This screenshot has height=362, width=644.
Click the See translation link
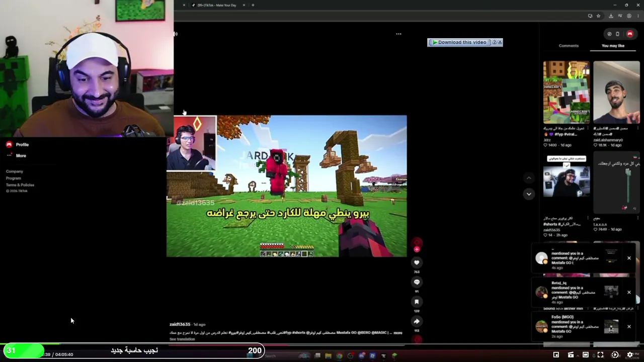(x=182, y=339)
